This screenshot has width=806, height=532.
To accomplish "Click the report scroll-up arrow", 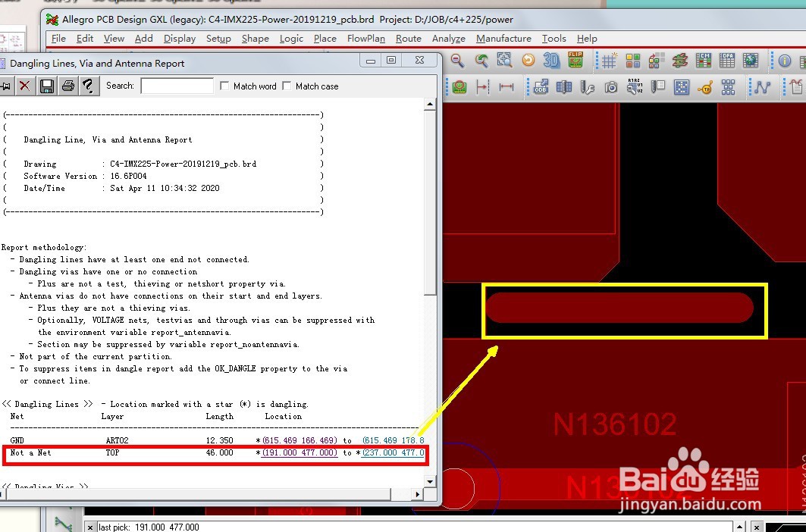I will click(430, 105).
